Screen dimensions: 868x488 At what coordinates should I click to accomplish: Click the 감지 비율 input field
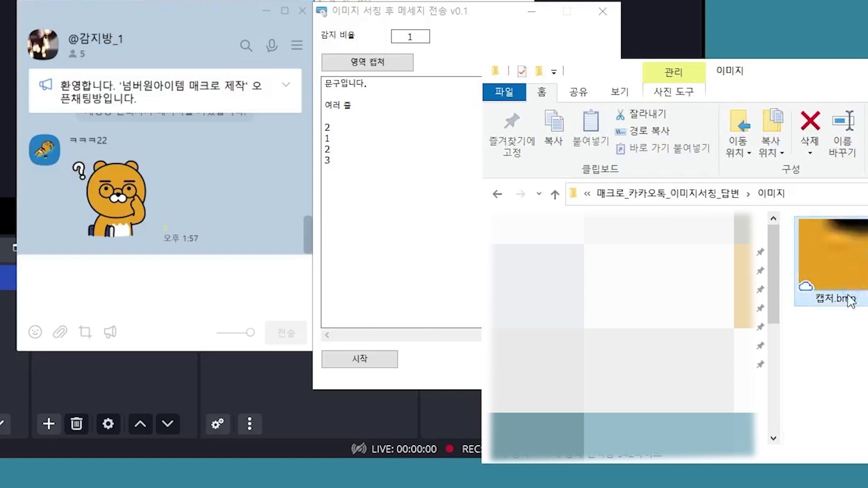pyautogui.click(x=410, y=37)
